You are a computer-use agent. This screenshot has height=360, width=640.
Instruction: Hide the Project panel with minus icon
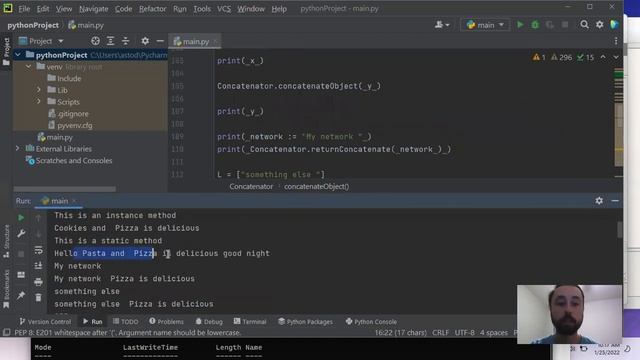coord(160,41)
